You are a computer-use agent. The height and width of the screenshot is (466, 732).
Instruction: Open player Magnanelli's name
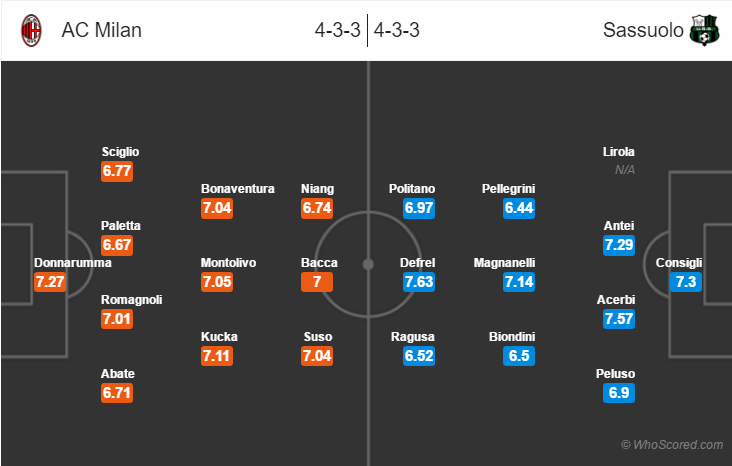tap(504, 263)
